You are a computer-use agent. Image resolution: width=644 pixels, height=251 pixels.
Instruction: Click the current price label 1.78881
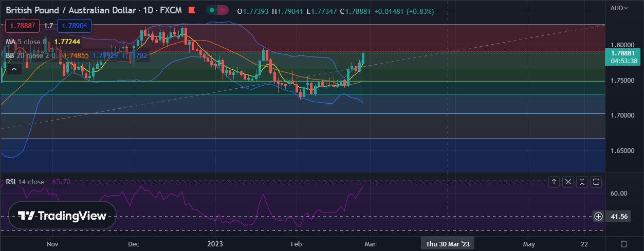click(x=623, y=53)
